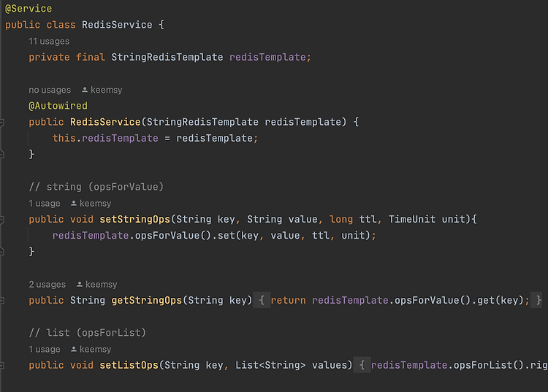Image resolution: width=548 pixels, height=392 pixels.
Task: Click 'long' keyword in setStringOps parameters
Action: [x=341, y=219]
